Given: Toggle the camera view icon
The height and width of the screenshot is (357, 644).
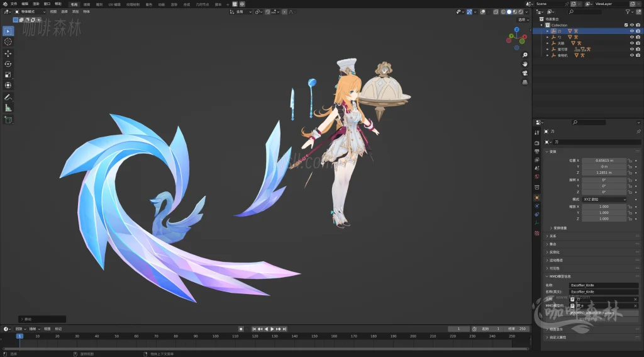Looking at the screenshot, I should click(x=525, y=73).
